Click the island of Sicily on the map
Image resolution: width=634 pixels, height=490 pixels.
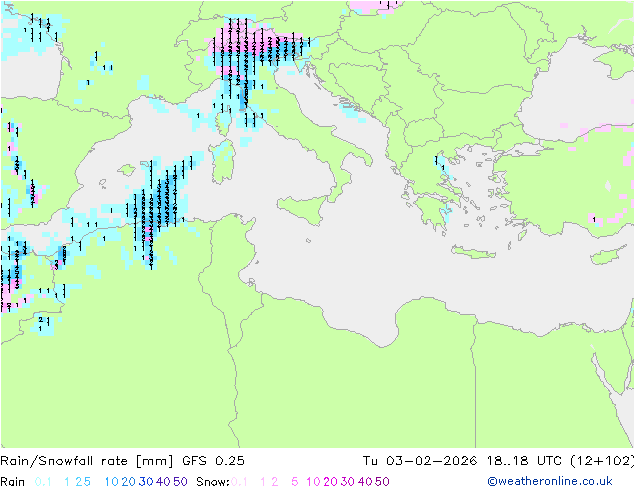(304, 208)
